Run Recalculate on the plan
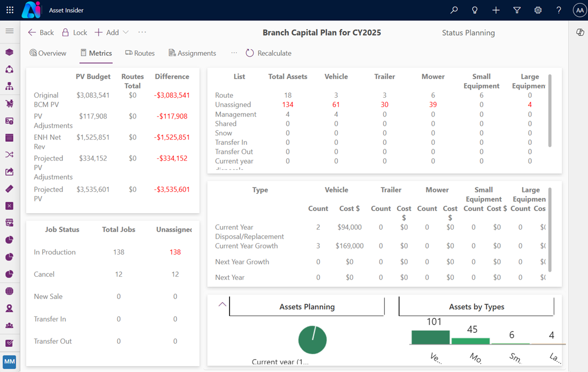 tap(268, 53)
